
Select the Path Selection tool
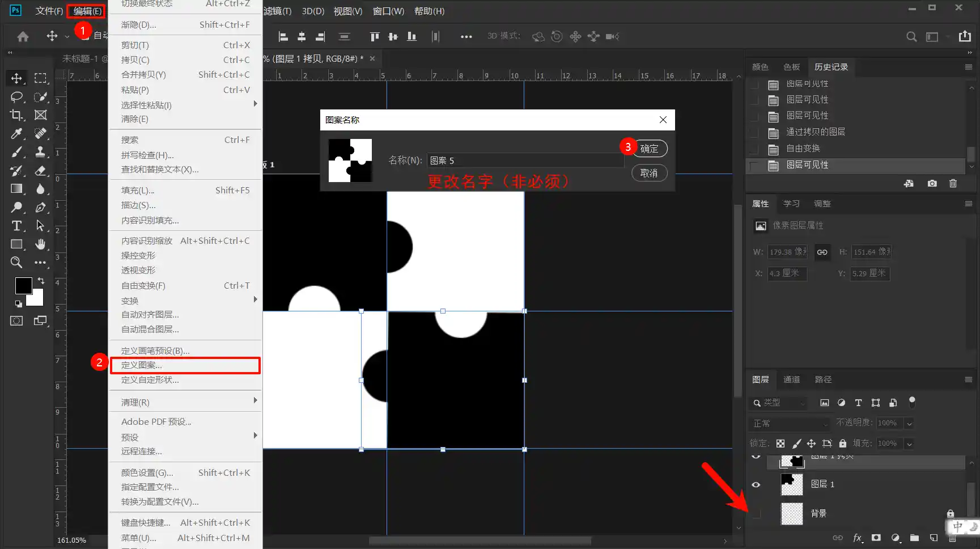pyautogui.click(x=40, y=226)
